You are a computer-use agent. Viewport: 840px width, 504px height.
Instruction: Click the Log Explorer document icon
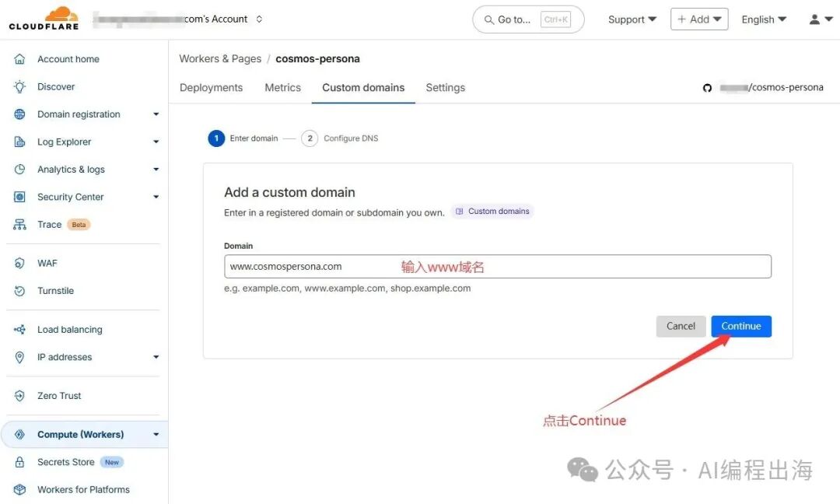(x=19, y=142)
